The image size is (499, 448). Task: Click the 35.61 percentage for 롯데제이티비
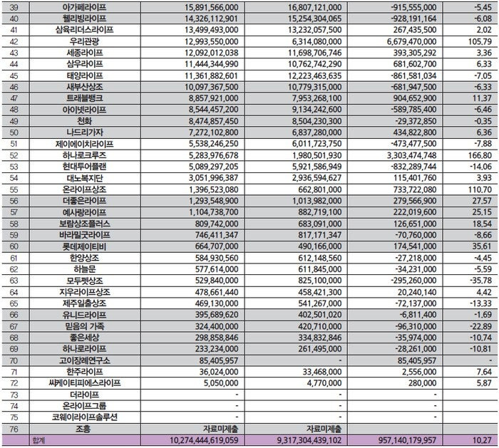[x=482, y=246]
